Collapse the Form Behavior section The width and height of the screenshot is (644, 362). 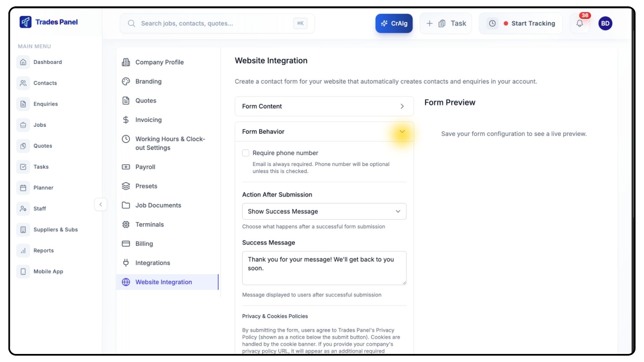click(402, 131)
